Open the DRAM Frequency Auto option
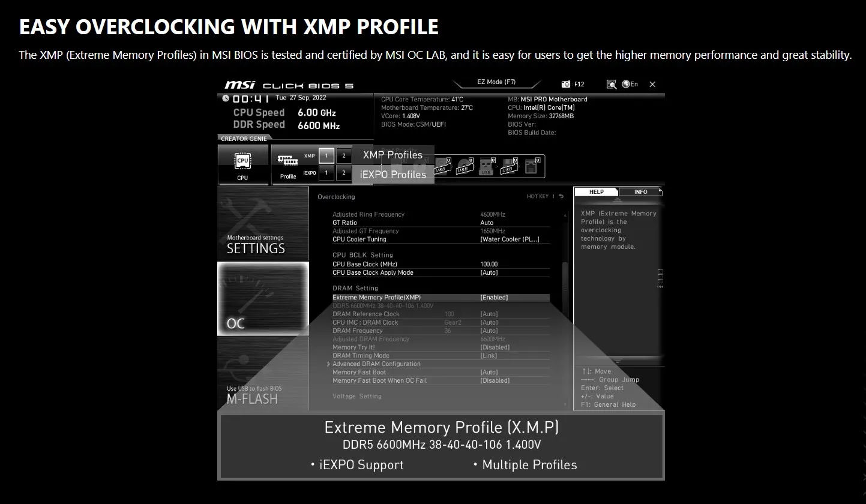Image resolution: width=866 pixels, height=504 pixels. [x=489, y=331]
